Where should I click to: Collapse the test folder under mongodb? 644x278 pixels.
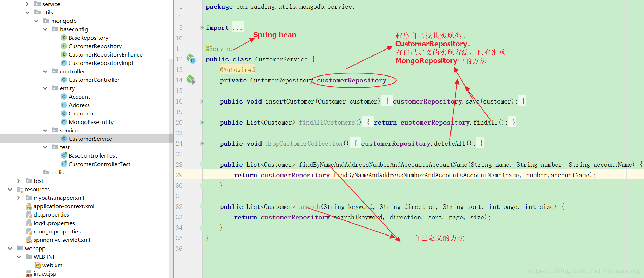tap(45, 147)
